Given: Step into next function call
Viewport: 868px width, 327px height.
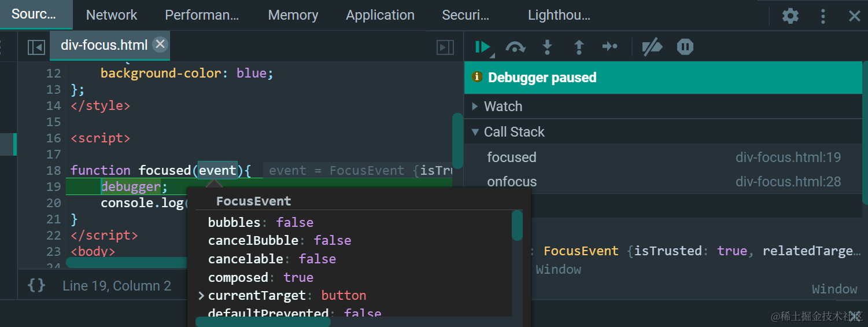Looking at the screenshot, I should pyautogui.click(x=547, y=47).
